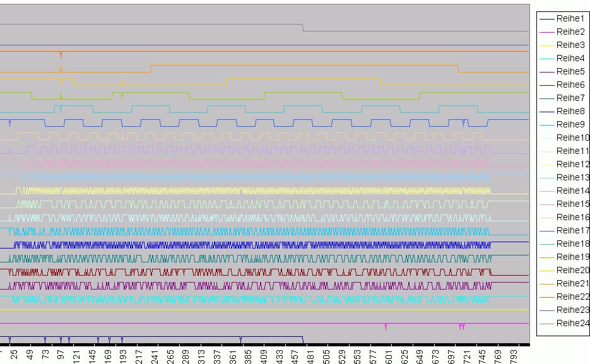Select the Reihe9 legend label
Image resolution: width=590 pixels, height=364 pixels.
click(x=570, y=124)
